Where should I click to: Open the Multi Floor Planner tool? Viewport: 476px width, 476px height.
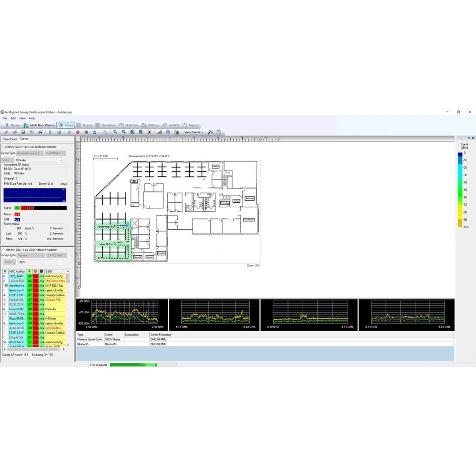pos(40,125)
